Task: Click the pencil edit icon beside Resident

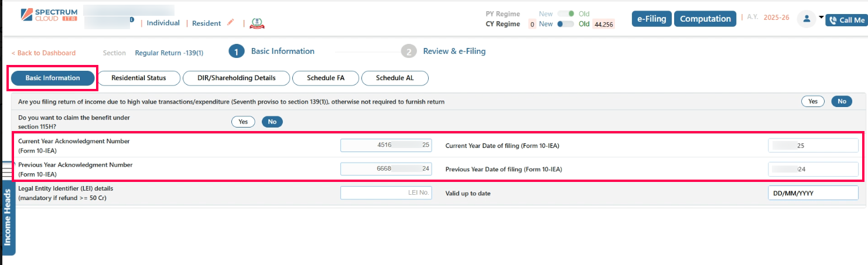Action: pyautogui.click(x=230, y=23)
